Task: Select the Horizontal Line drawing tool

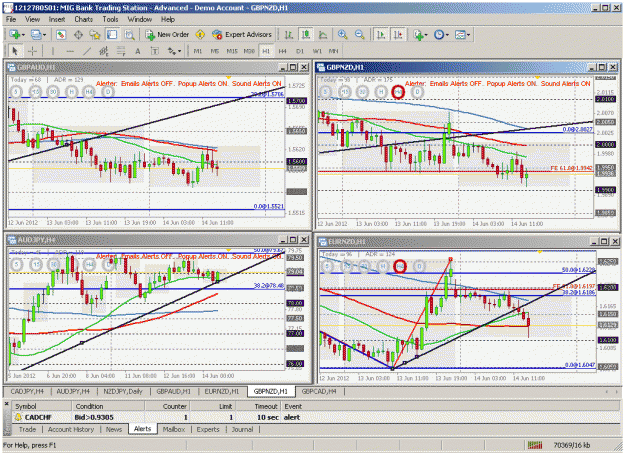Action: [70, 51]
